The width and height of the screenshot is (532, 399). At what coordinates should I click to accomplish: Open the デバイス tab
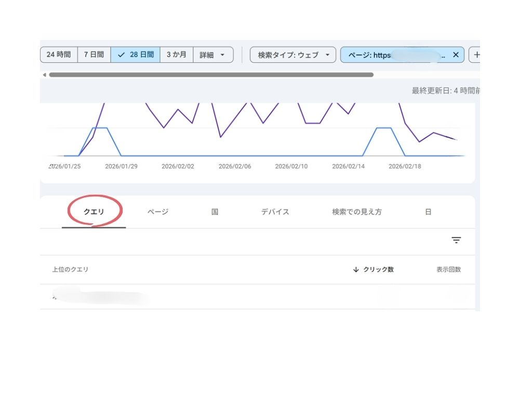(275, 211)
